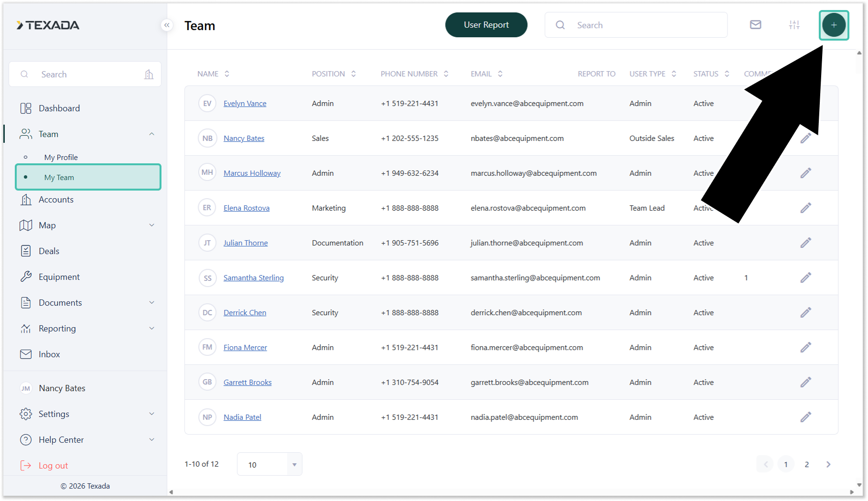Image resolution: width=868 pixels, height=501 pixels.
Task: Edit Marcus Holloway row pencil icon
Action: pos(805,173)
